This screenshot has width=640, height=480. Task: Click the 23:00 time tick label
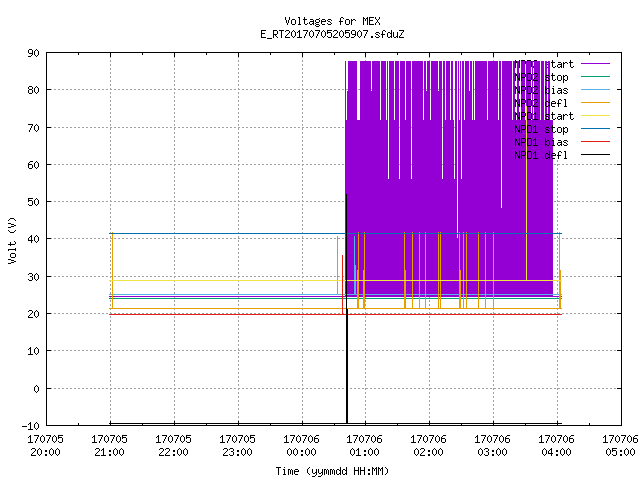click(237, 452)
